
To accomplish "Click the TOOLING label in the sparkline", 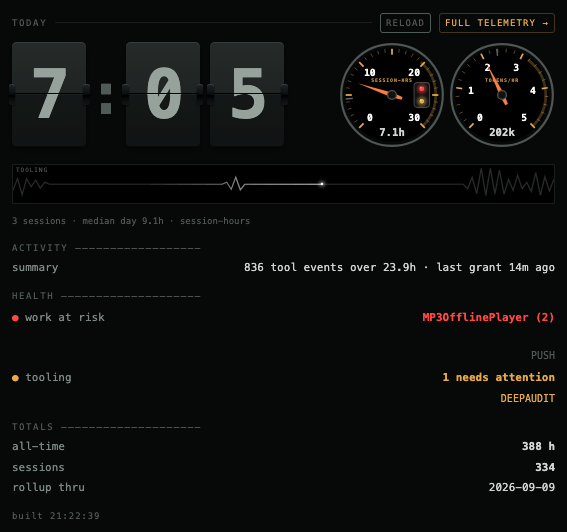I will click(x=31, y=170).
